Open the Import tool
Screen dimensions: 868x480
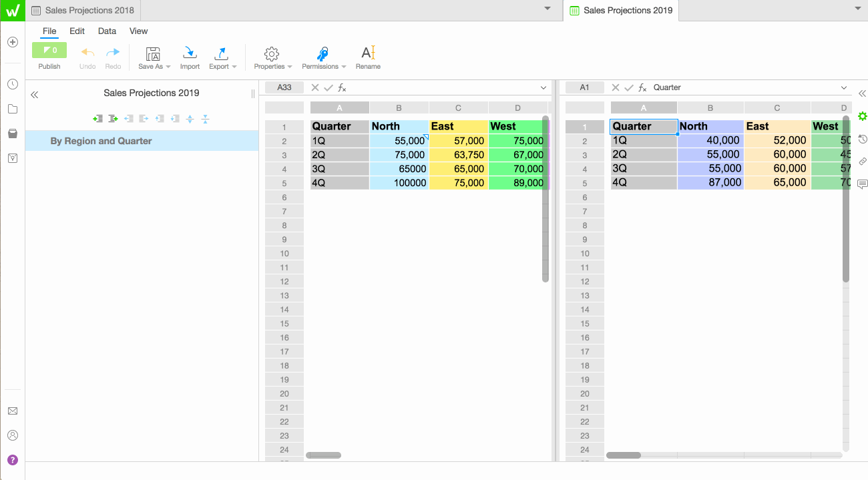[x=190, y=57]
